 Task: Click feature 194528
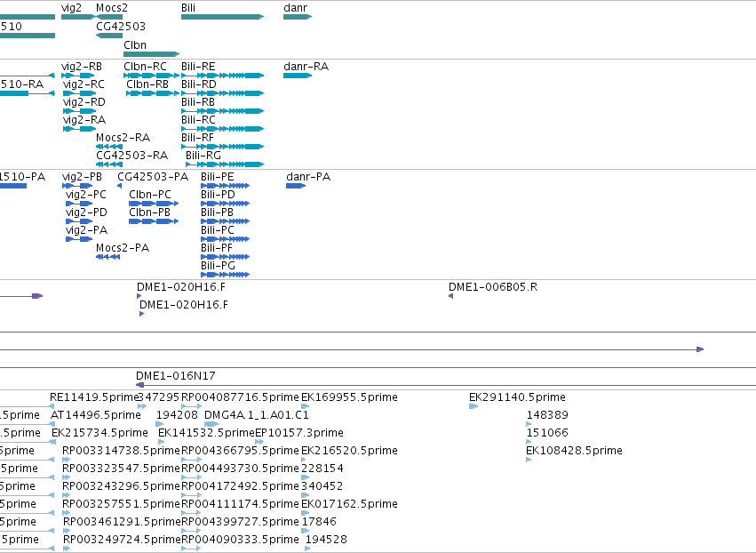[326, 540]
